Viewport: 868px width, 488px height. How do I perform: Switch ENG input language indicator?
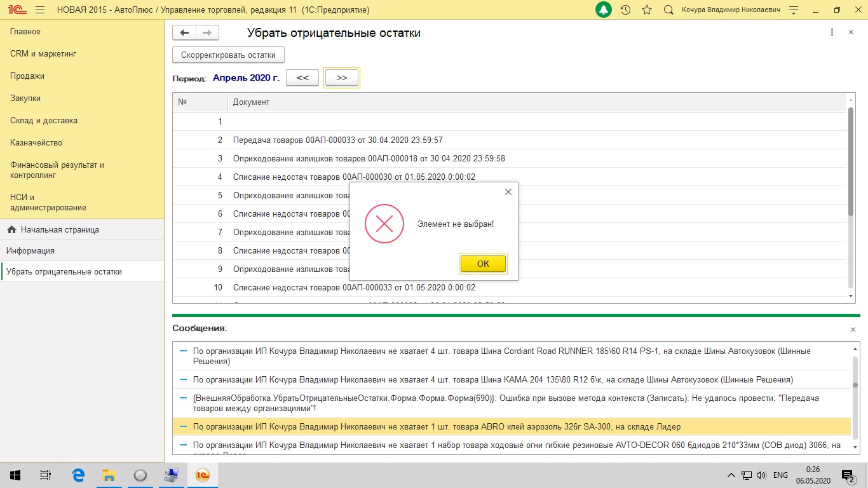coord(780,475)
